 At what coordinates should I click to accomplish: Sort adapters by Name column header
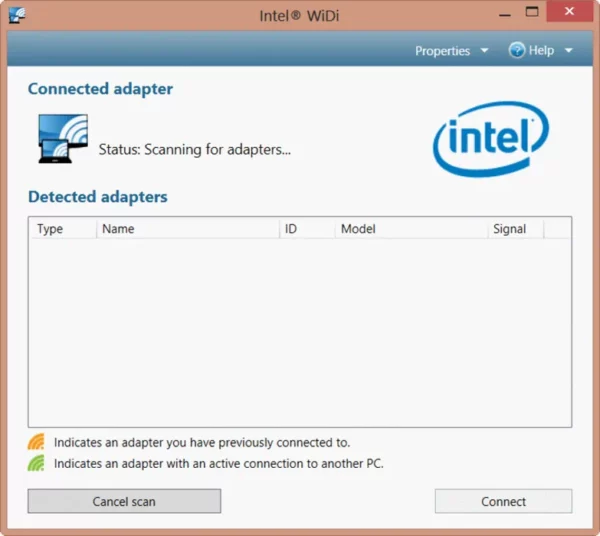188,229
